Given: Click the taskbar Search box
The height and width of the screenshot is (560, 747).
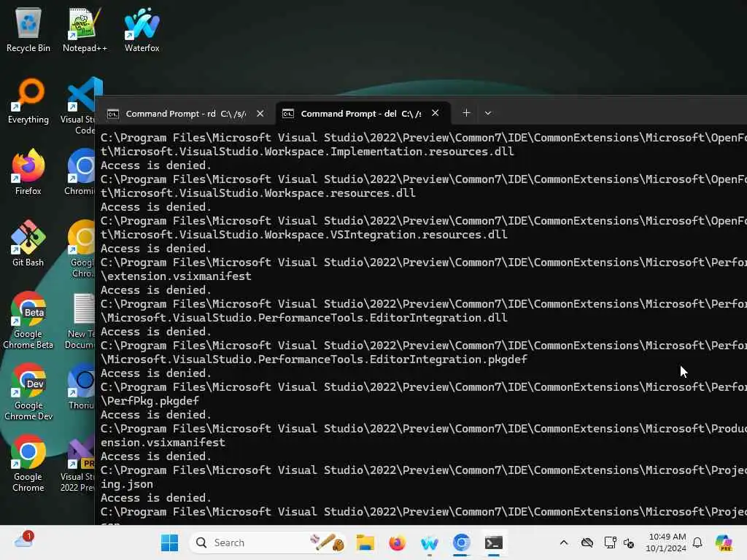Looking at the screenshot, I should point(268,542).
